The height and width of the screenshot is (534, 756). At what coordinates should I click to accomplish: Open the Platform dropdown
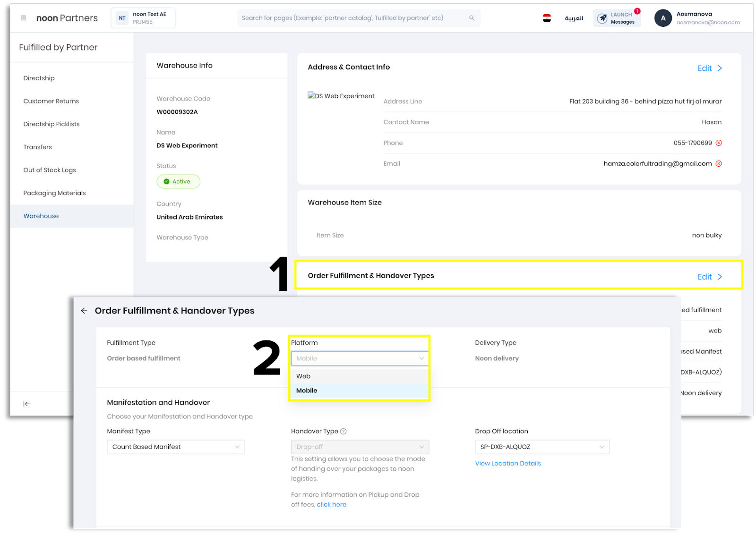pyautogui.click(x=360, y=358)
